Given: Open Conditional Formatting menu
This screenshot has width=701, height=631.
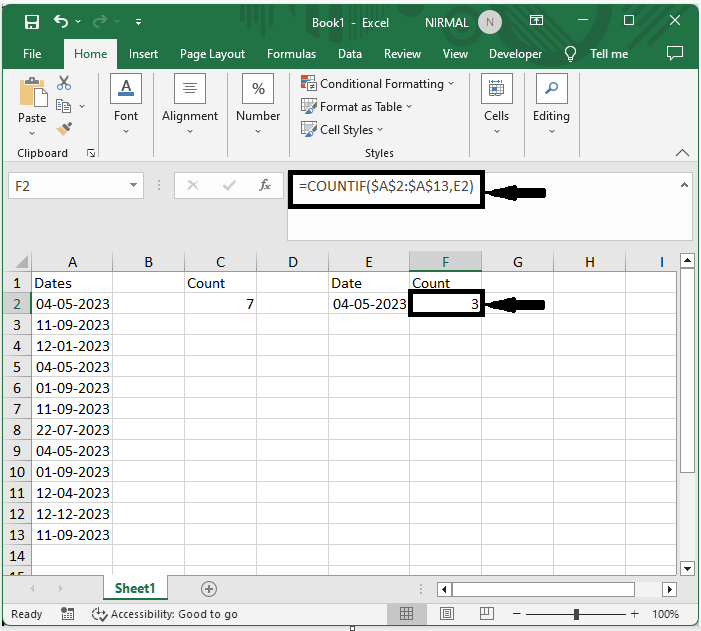Looking at the screenshot, I should (x=377, y=84).
